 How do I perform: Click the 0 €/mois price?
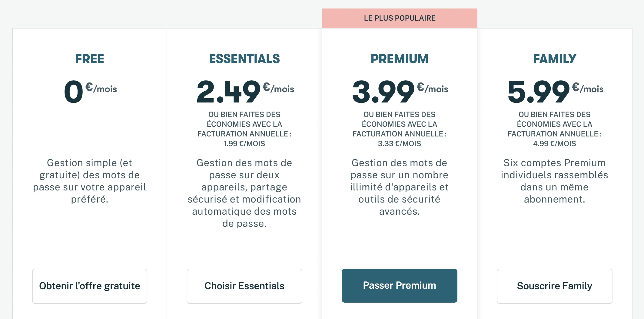90,91
